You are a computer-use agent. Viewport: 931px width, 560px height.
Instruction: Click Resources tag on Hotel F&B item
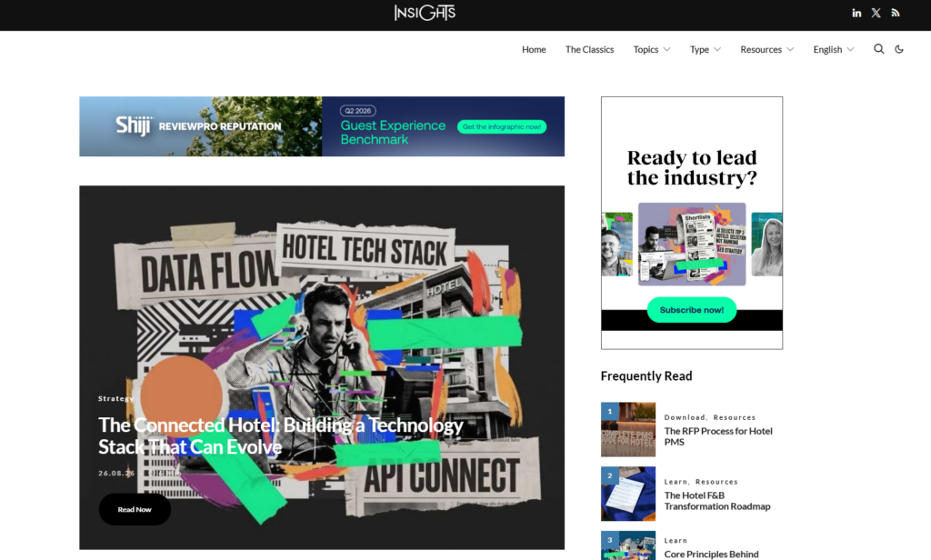click(716, 482)
